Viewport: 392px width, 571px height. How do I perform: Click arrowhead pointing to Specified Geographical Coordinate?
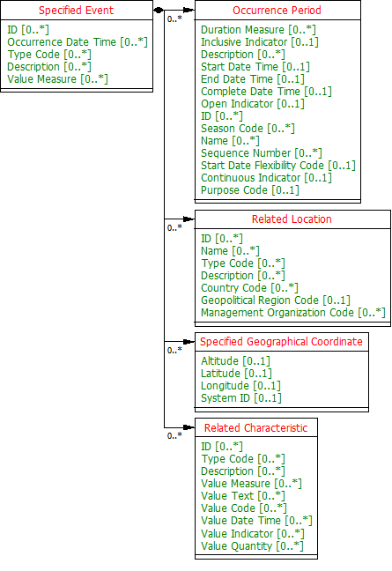189,342
